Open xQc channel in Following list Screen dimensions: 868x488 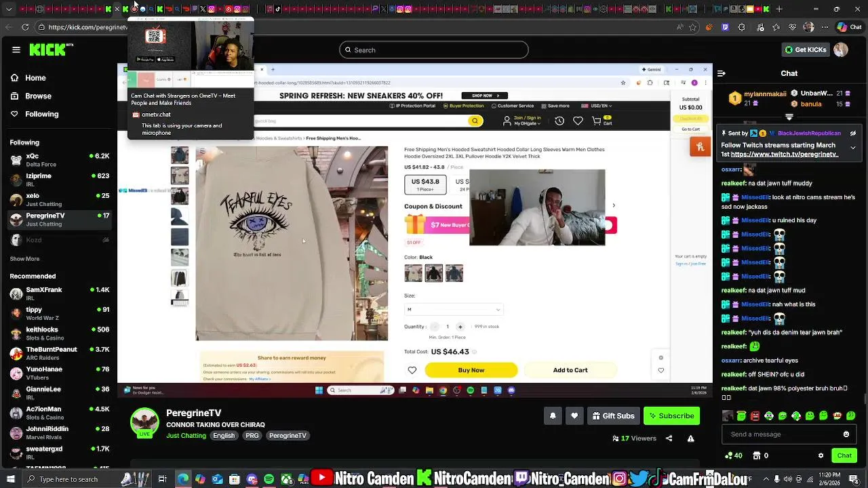coord(59,160)
